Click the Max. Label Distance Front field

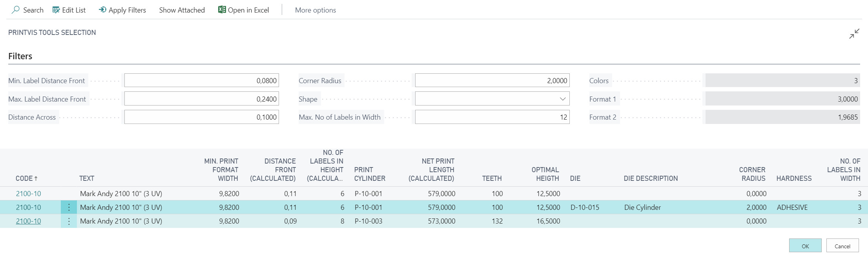(201, 99)
